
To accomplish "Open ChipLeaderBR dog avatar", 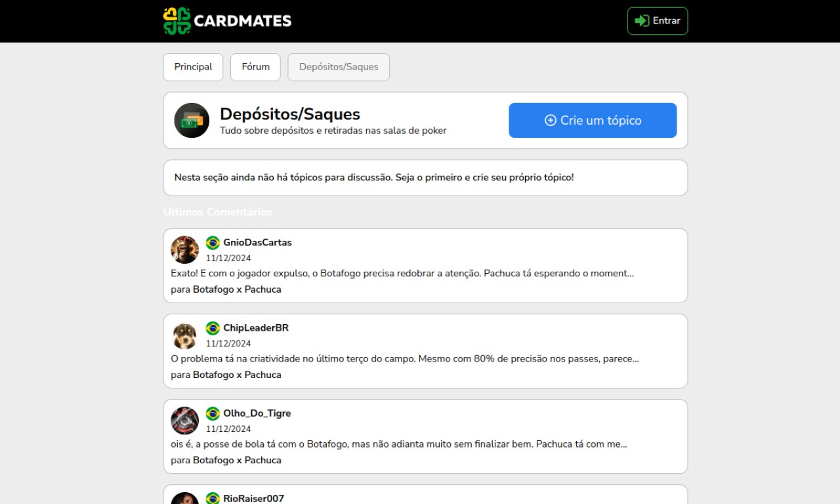I will pyautogui.click(x=184, y=335).
